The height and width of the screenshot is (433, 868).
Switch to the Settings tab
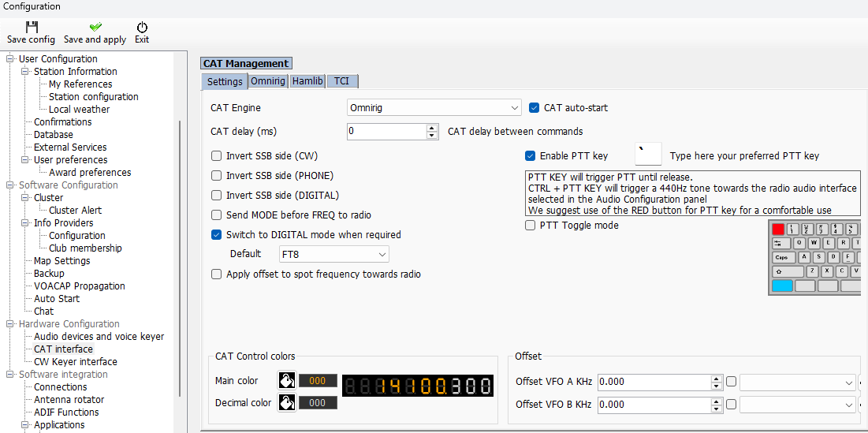pos(224,81)
